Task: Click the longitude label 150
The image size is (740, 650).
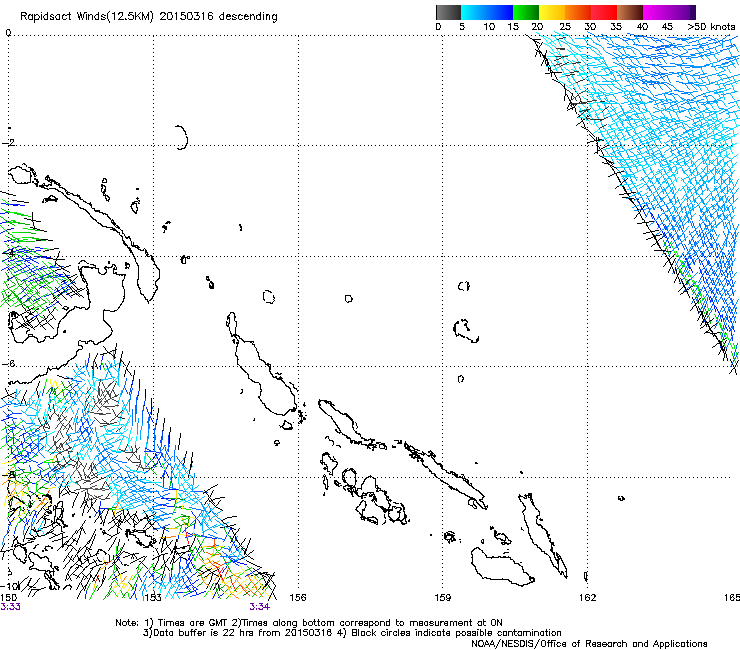Action: (8, 598)
